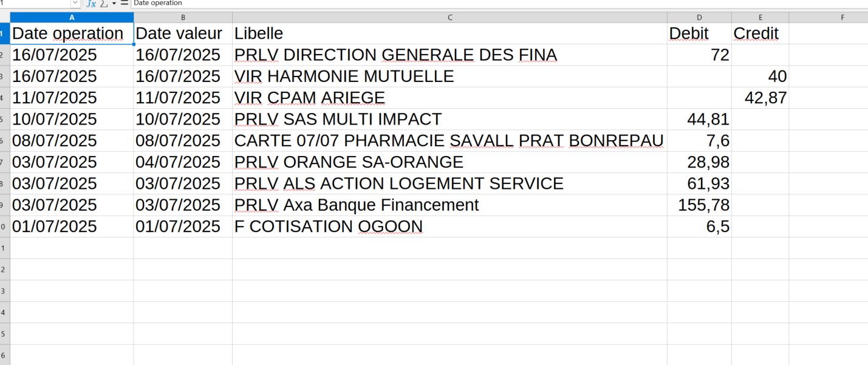Screen dimensions: 868x365
Task: Select column B header
Action: click(183, 18)
